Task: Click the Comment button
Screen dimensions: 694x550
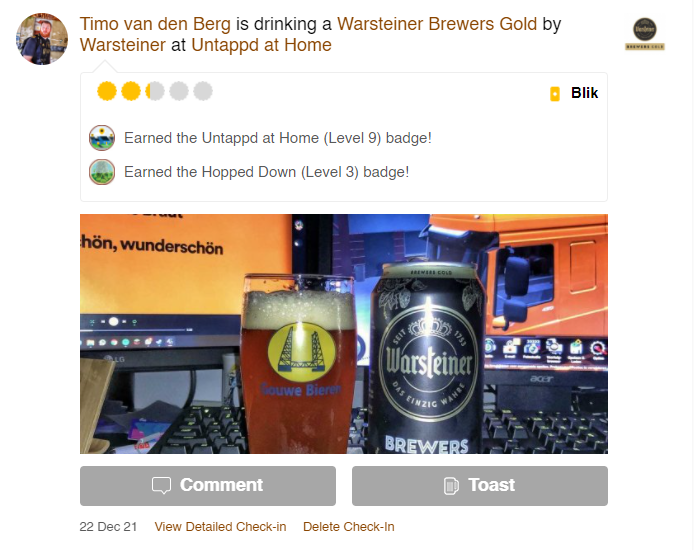Action: point(208,485)
